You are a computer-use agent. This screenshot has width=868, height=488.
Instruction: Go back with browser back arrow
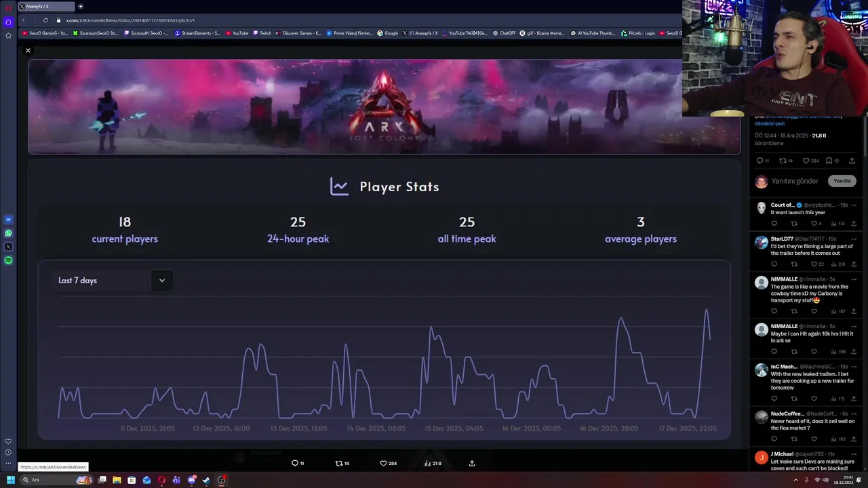click(x=23, y=20)
